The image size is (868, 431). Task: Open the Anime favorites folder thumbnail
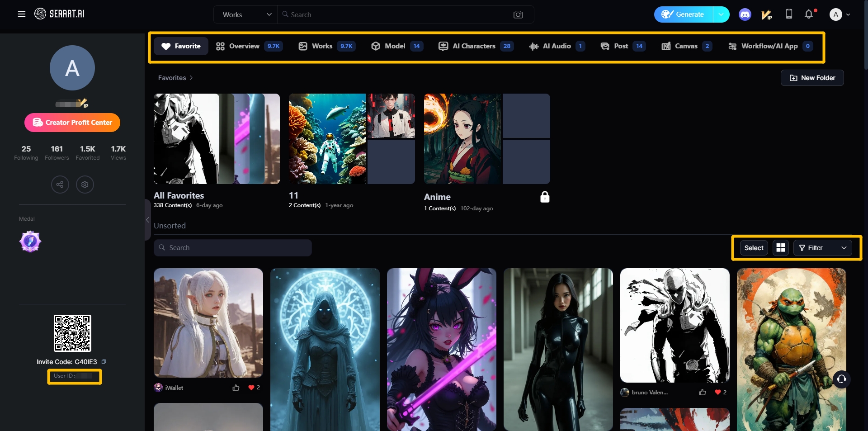[487, 139]
